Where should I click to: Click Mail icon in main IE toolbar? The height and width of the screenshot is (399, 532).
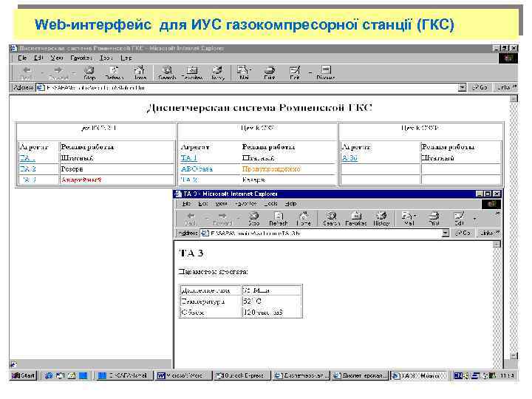coord(244,72)
